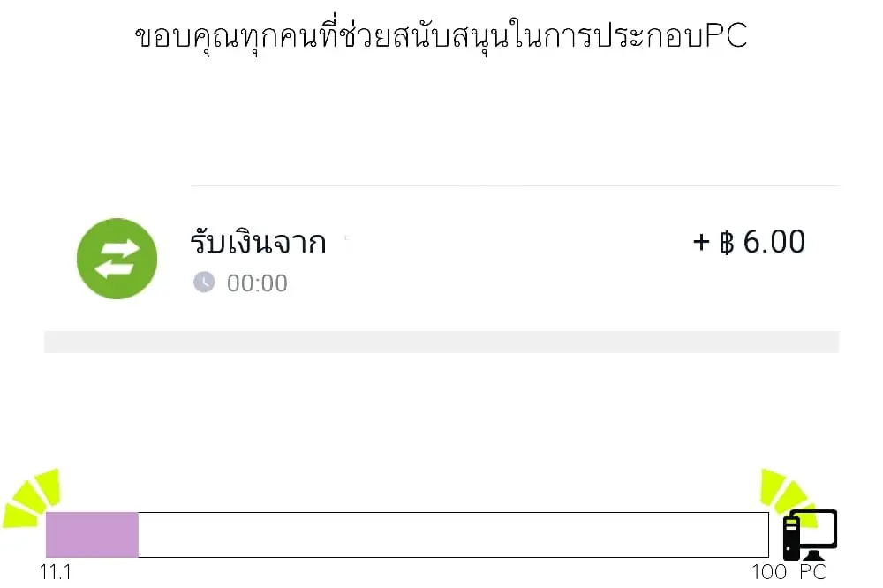This screenshot has width=883, height=588.
Task: Click the plus sign before the amount
Action: coord(702,243)
